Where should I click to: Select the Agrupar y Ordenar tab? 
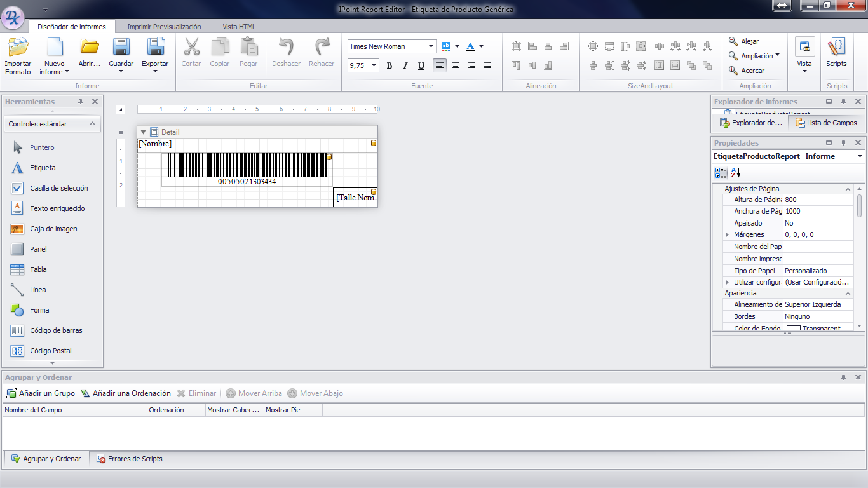(46, 459)
